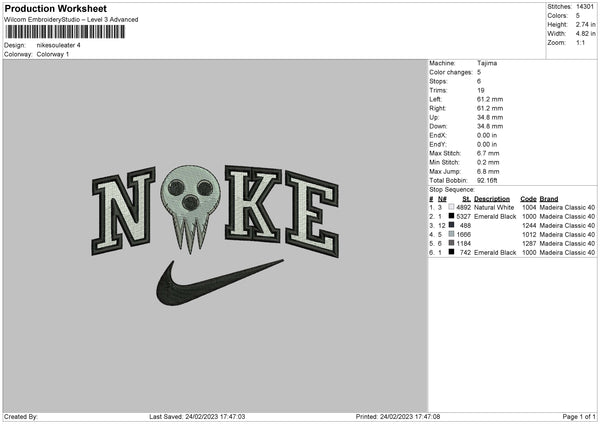The width and height of the screenshot is (600, 424).
Task: Select the design name nikesouleater 4
Action: [59, 45]
